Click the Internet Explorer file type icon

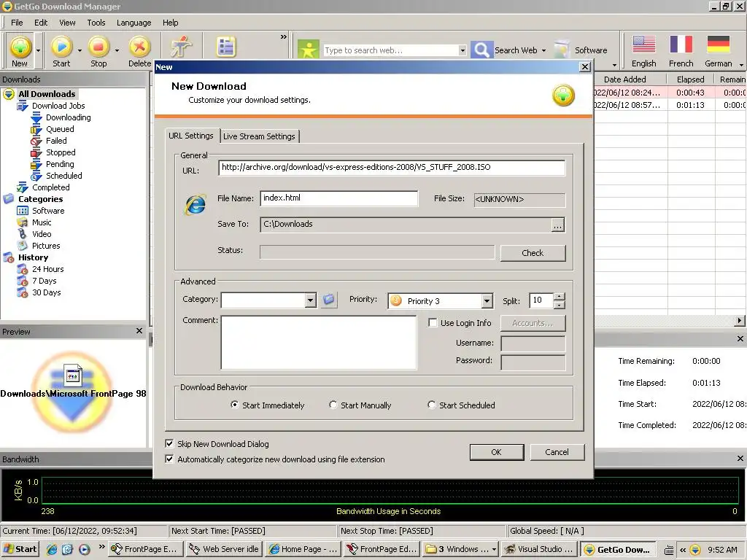click(196, 205)
